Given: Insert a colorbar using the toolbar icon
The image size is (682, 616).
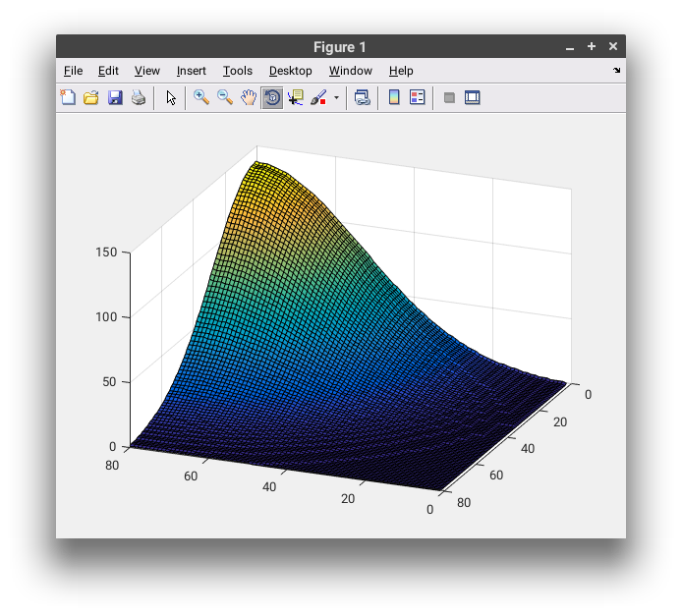Looking at the screenshot, I should tap(394, 97).
